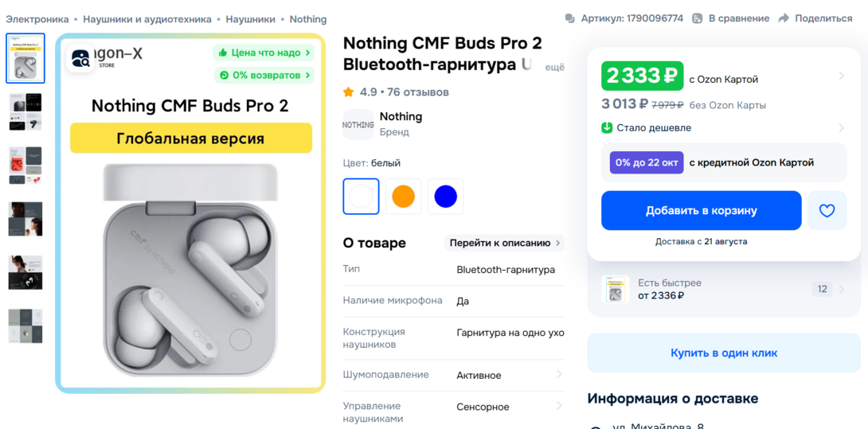Select the red earbuds thumbnail image
This screenshot has height=429, width=868.
pyautogui.click(x=25, y=166)
